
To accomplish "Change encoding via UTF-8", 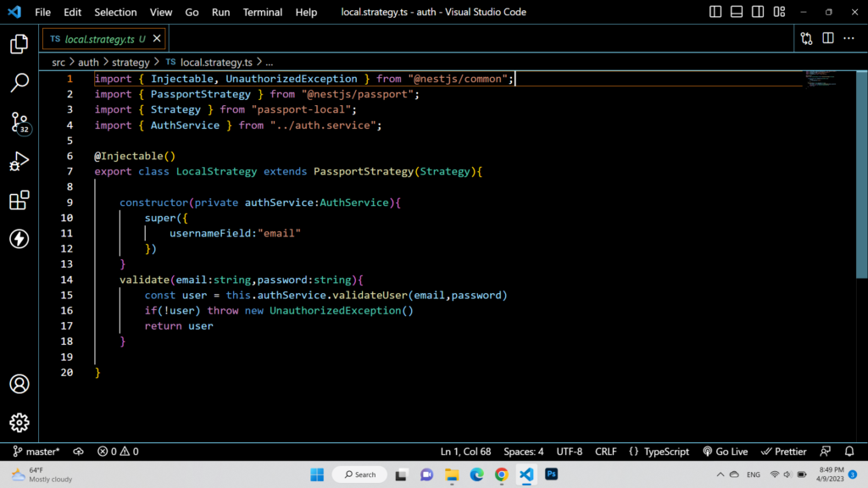I will coord(569,452).
